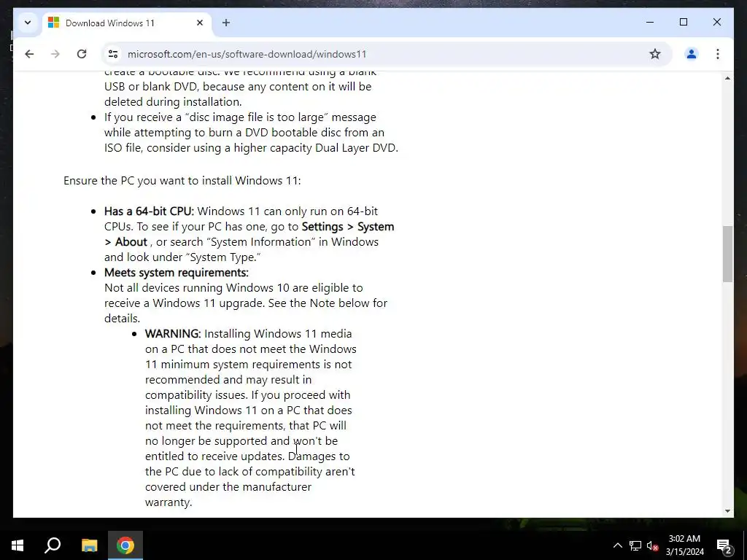Close the Chrome window
747x560 pixels.
tap(716, 22)
